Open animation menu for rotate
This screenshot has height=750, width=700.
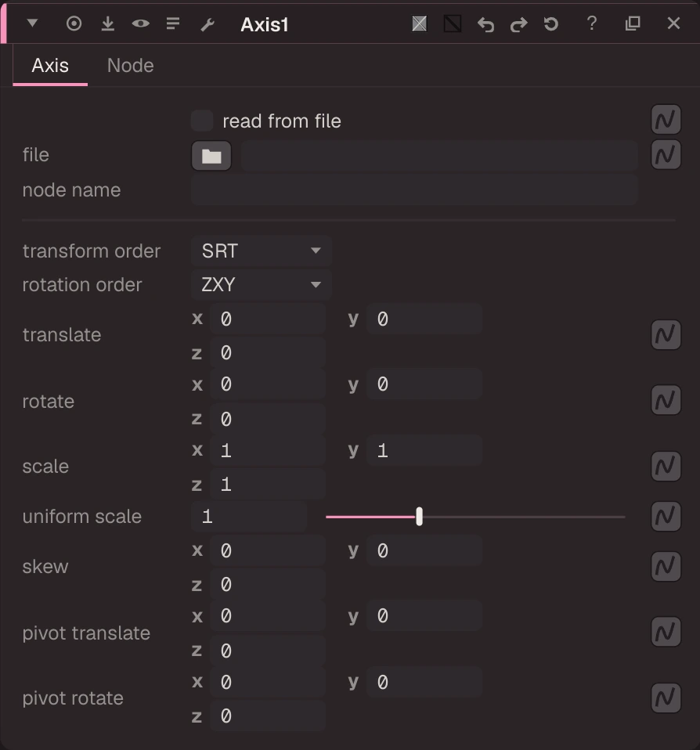click(x=666, y=400)
